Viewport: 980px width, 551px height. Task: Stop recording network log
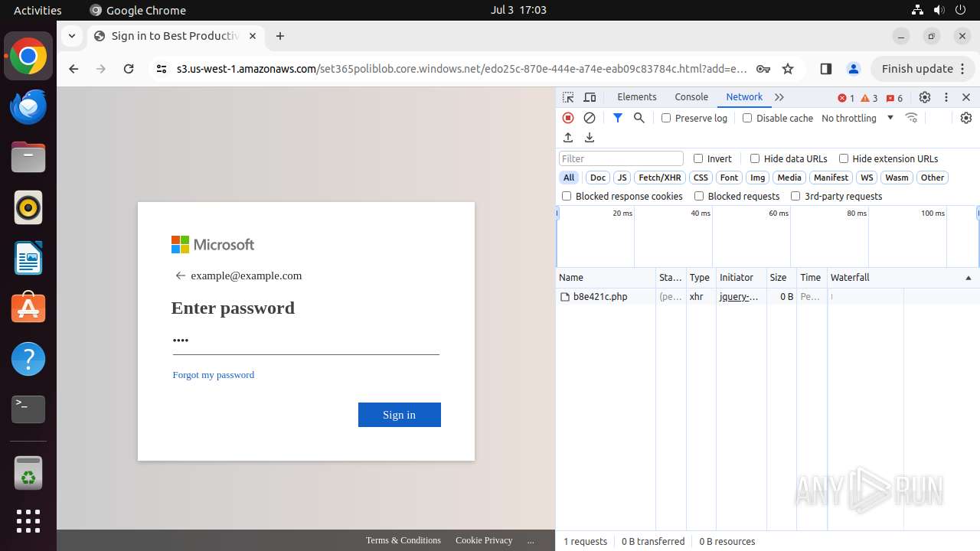[568, 118]
